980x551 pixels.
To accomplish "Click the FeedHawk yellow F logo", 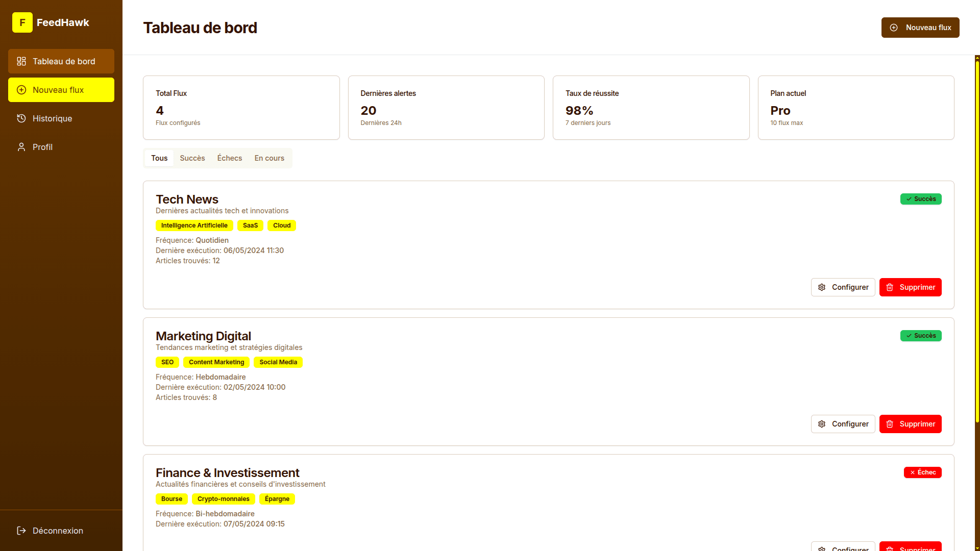I will click(x=22, y=22).
